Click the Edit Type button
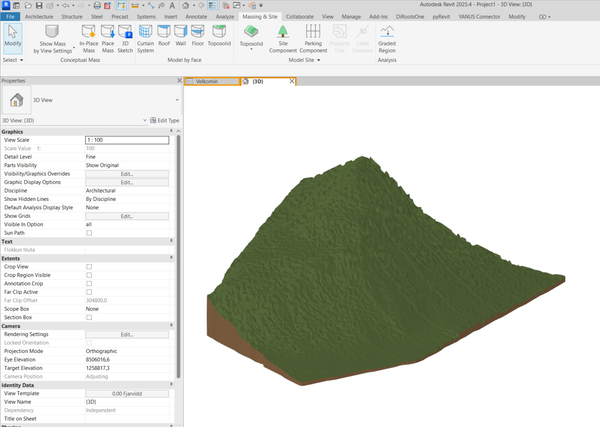Viewport: 600px width, 427px height. pos(165,121)
